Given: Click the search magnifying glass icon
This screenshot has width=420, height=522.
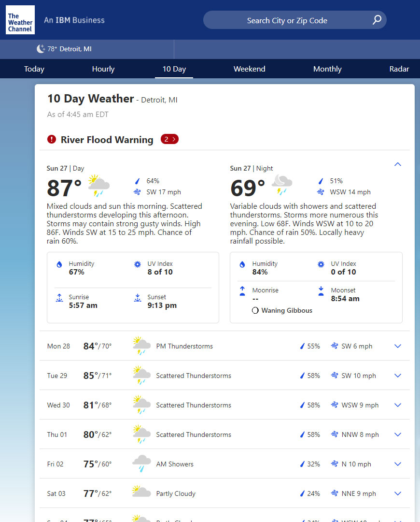Looking at the screenshot, I should coord(377,20).
